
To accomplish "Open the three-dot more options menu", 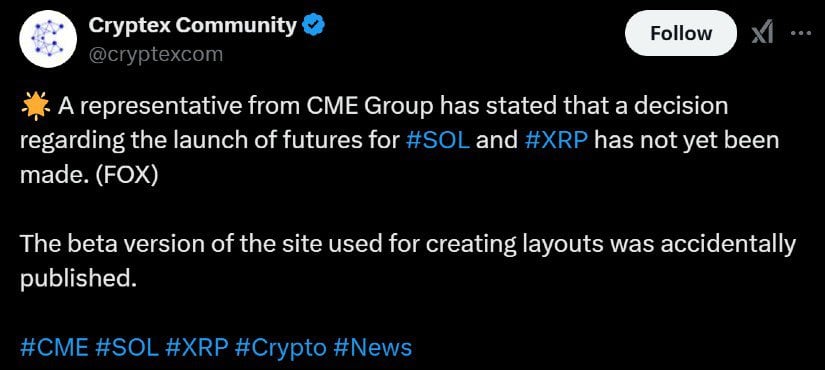I will click(802, 33).
